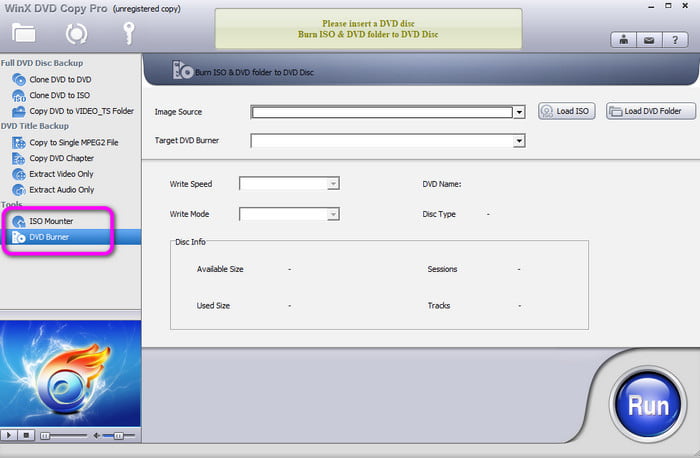Viewport: 700px width, 458px height.
Task: Select DVD Burner tool label
Action: (49, 237)
